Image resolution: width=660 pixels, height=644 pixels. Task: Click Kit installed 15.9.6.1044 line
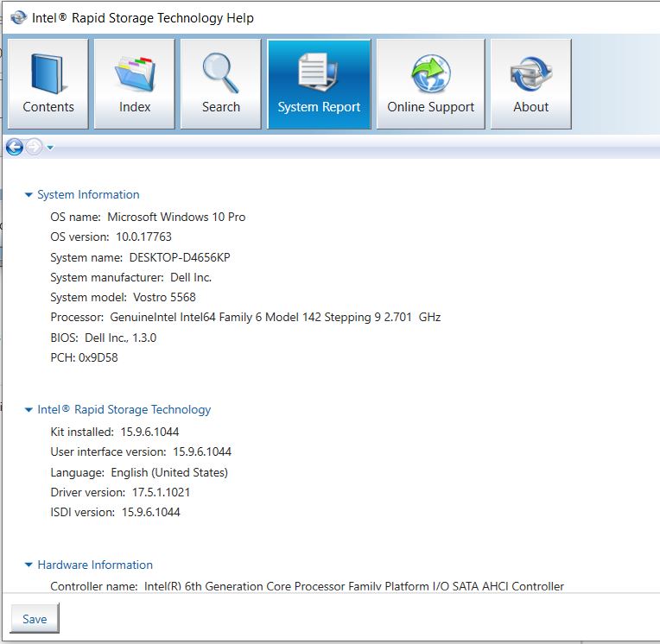(x=115, y=432)
